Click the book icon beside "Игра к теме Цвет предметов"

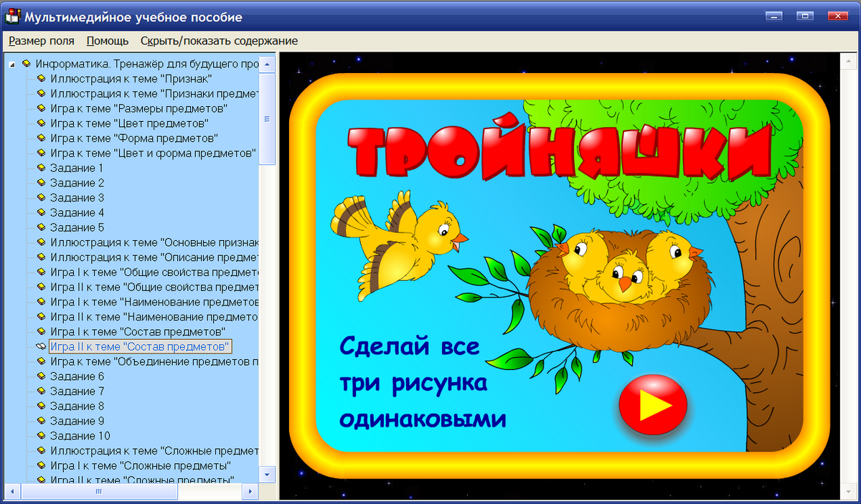pos(41,123)
